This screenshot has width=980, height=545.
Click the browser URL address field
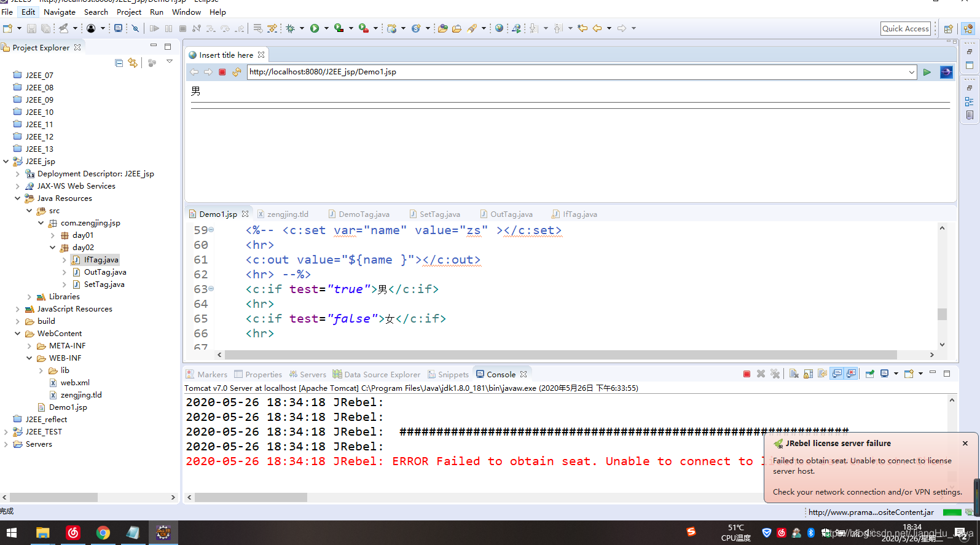(578, 72)
